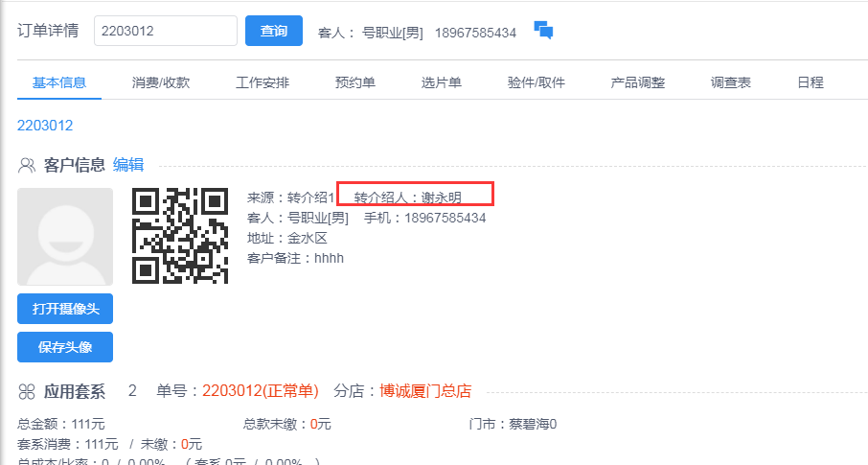Switch to the 调查表 tab
Viewport: 868px width, 465px height.
pyautogui.click(x=731, y=82)
